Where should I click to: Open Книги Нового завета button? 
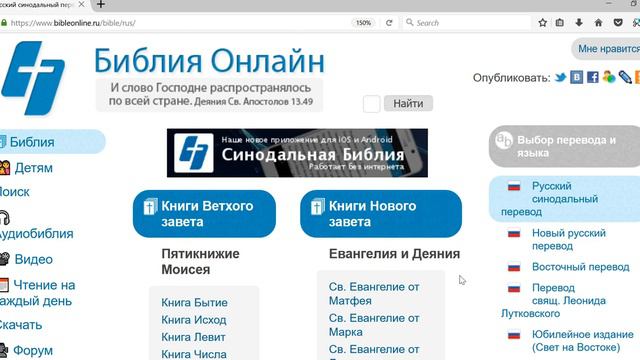[381, 214]
